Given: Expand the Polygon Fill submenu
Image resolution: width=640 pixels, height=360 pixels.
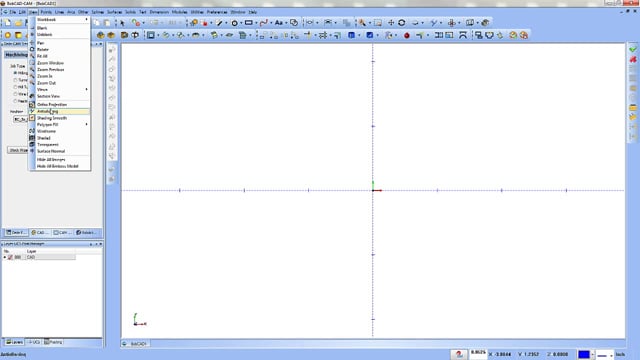Looking at the screenshot, I should (x=60, y=124).
